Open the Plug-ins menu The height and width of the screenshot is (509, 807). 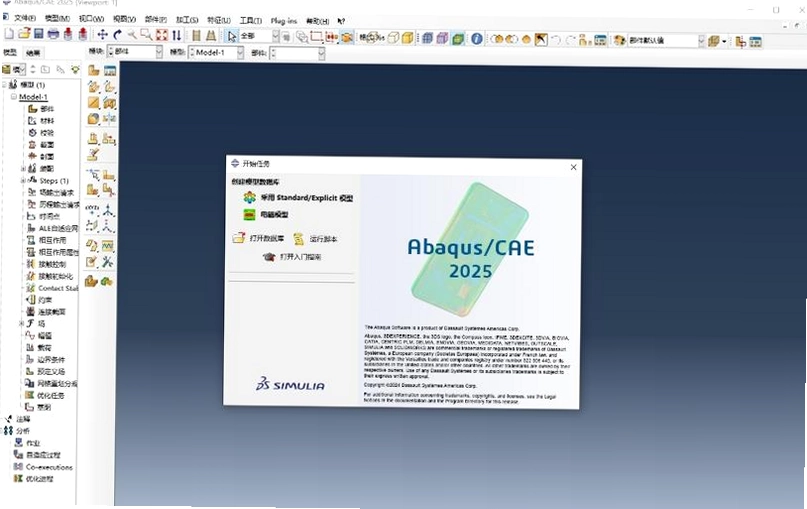(284, 21)
